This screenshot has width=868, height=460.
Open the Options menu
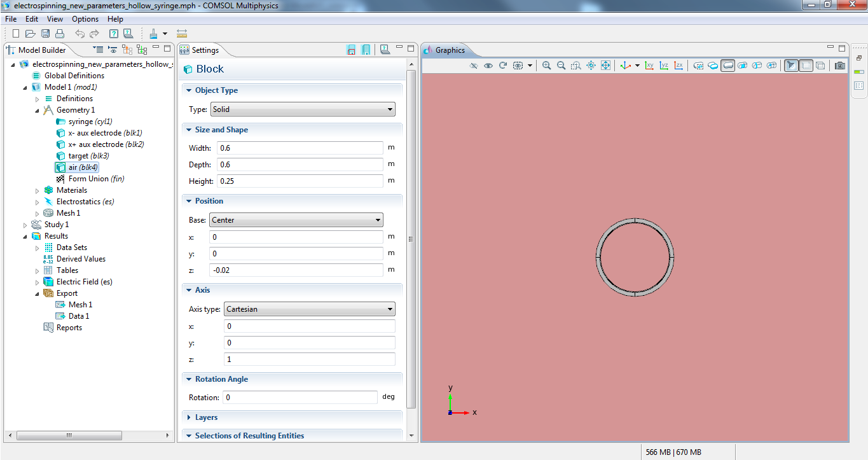coord(85,19)
